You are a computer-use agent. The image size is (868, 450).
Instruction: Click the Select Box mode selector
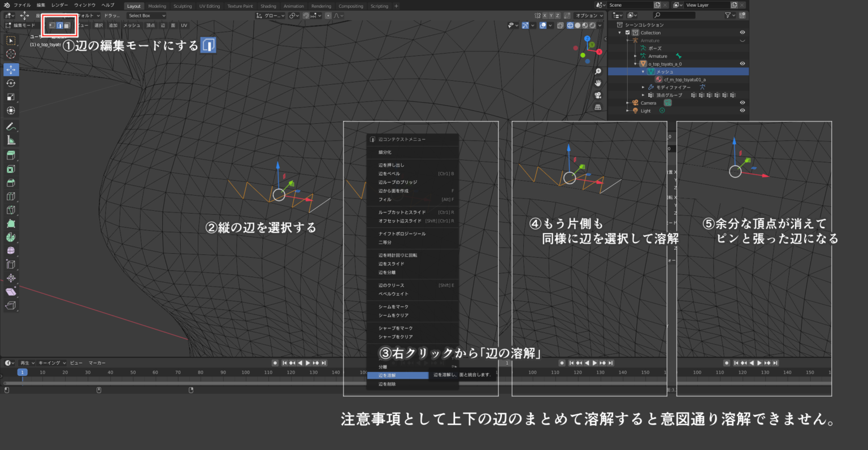click(x=147, y=16)
